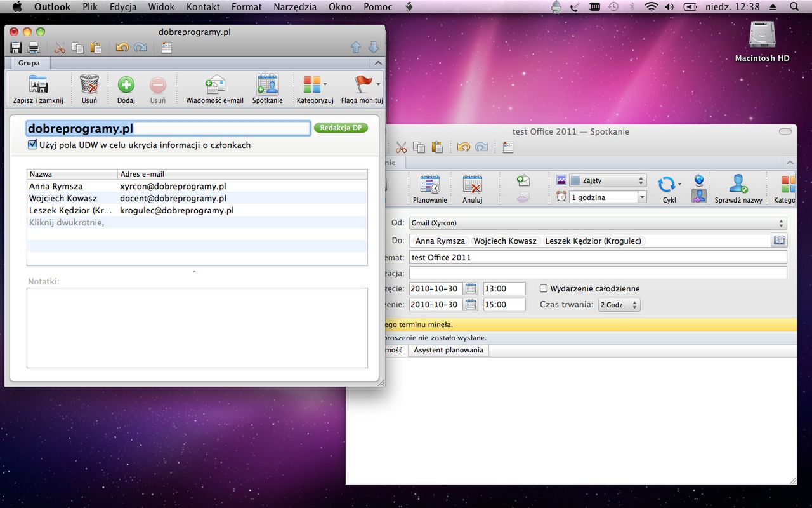This screenshot has height=508, width=812.
Task: Click Zapisz i zamknij in the group window
Action: pos(38,90)
